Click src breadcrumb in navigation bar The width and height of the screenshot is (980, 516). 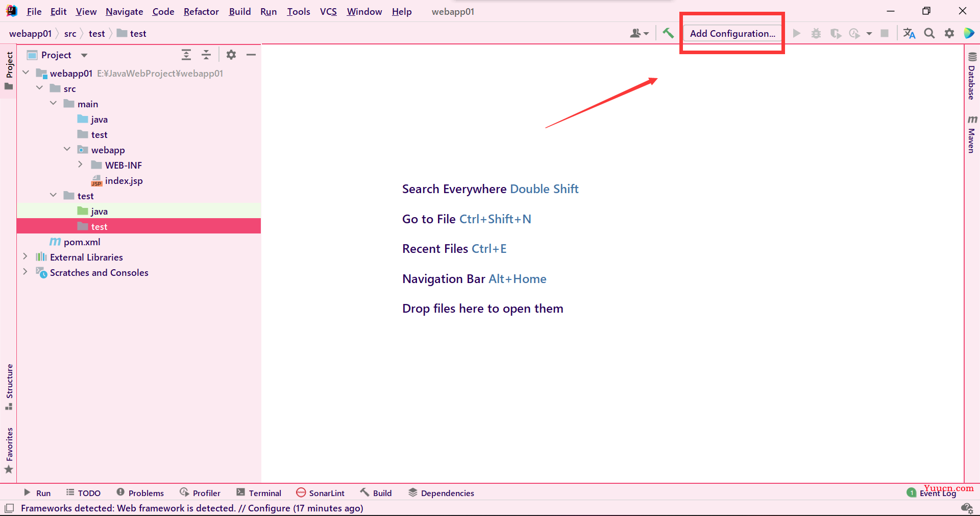tap(70, 33)
